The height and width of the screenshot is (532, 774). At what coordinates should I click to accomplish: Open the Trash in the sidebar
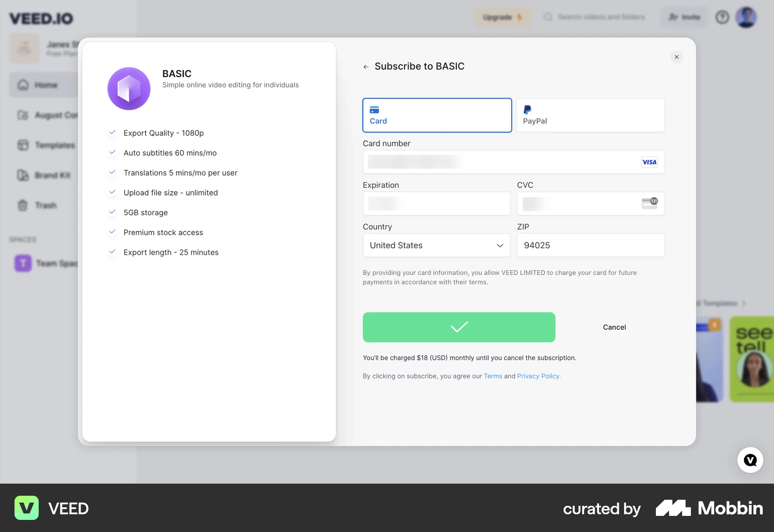click(x=23, y=205)
